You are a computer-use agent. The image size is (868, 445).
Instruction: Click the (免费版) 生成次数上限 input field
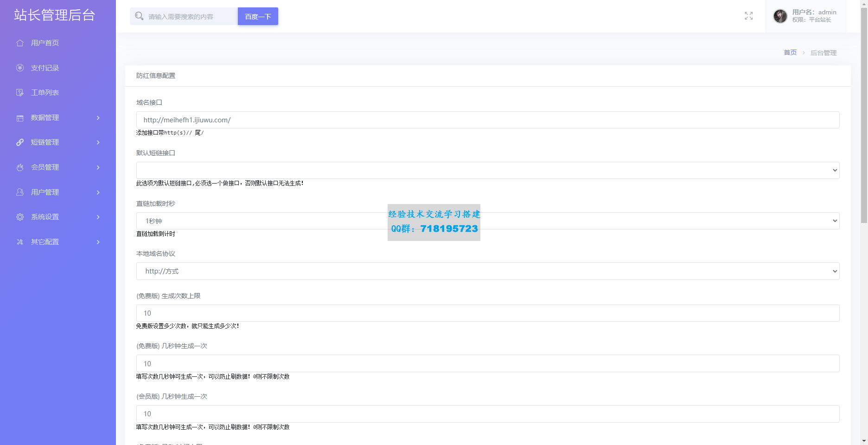click(487, 313)
